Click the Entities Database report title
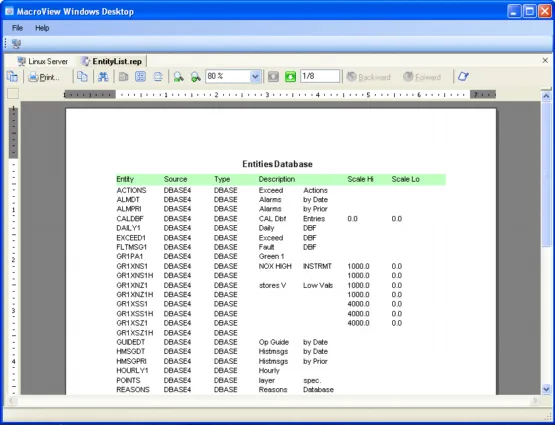 coord(278,164)
